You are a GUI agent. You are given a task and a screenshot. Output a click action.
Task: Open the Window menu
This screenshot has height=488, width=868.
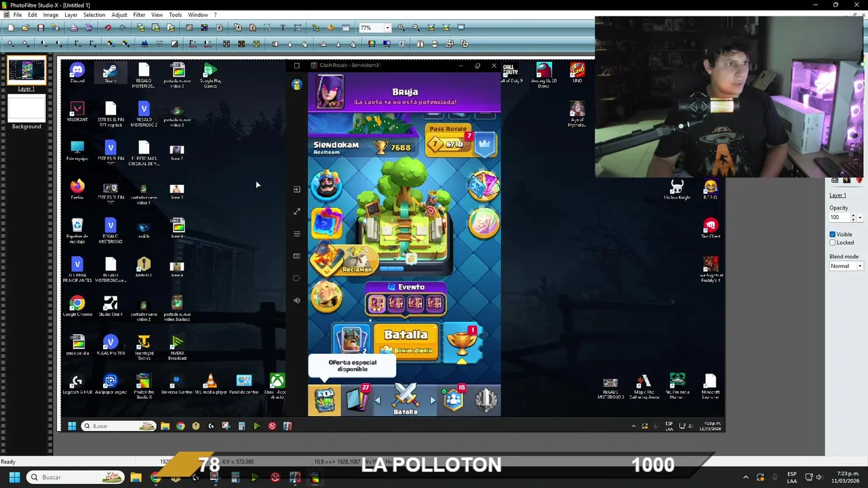198,15
